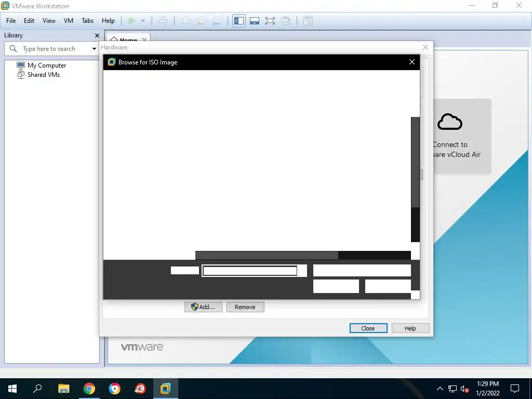The image size is (532, 399).
Task: Expand the Library search dropdown arrow
Action: (x=94, y=49)
